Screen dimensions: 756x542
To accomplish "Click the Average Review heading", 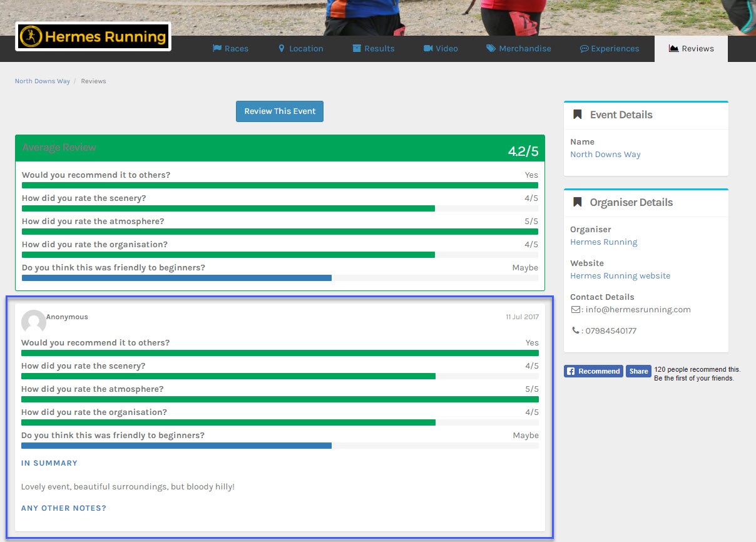I will (59, 148).
